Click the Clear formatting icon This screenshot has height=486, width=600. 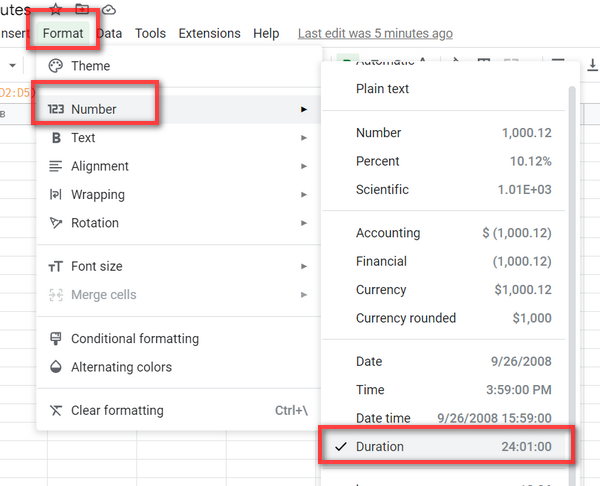coord(55,410)
